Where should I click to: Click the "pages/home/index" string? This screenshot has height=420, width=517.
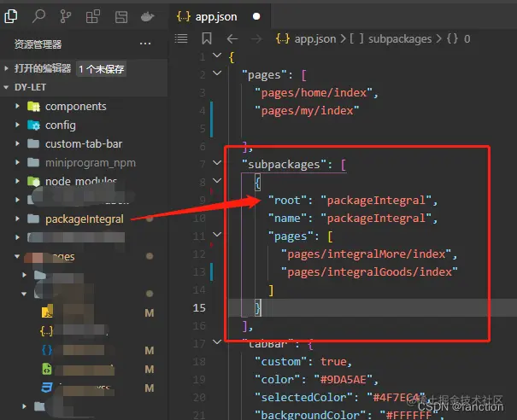[314, 93]
